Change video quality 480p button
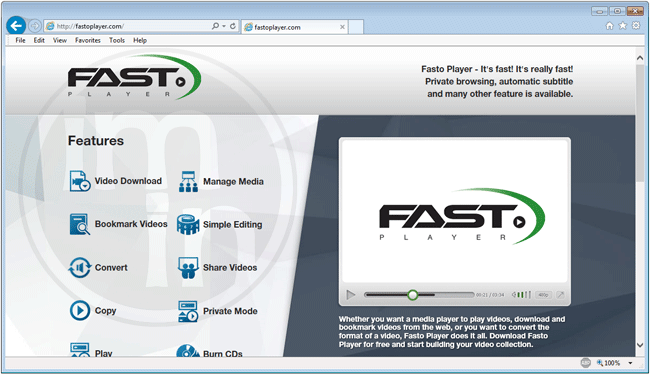The width and height of the screenshot is (650, 375). click(543, 295)
